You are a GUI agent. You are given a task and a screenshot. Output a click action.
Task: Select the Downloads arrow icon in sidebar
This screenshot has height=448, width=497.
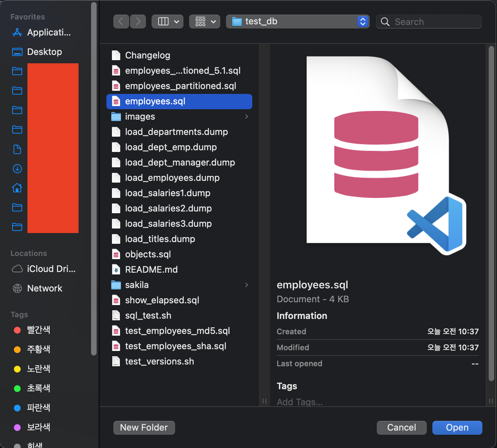click(17, 169)
